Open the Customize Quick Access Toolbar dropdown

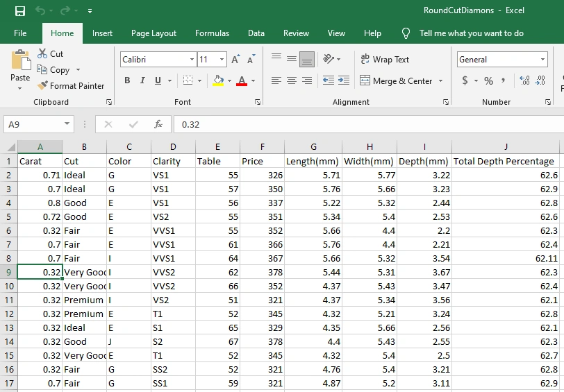click(x=90, y=11)
